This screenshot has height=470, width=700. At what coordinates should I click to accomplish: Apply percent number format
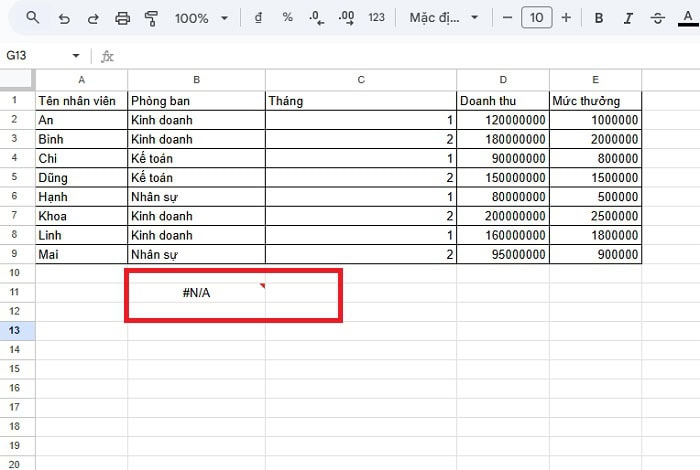click(288, 18)
